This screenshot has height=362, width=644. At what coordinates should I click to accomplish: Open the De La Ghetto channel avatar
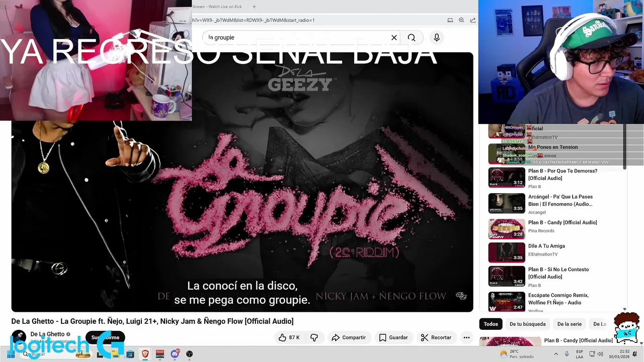pyautogui.click(x=19, y=337)
